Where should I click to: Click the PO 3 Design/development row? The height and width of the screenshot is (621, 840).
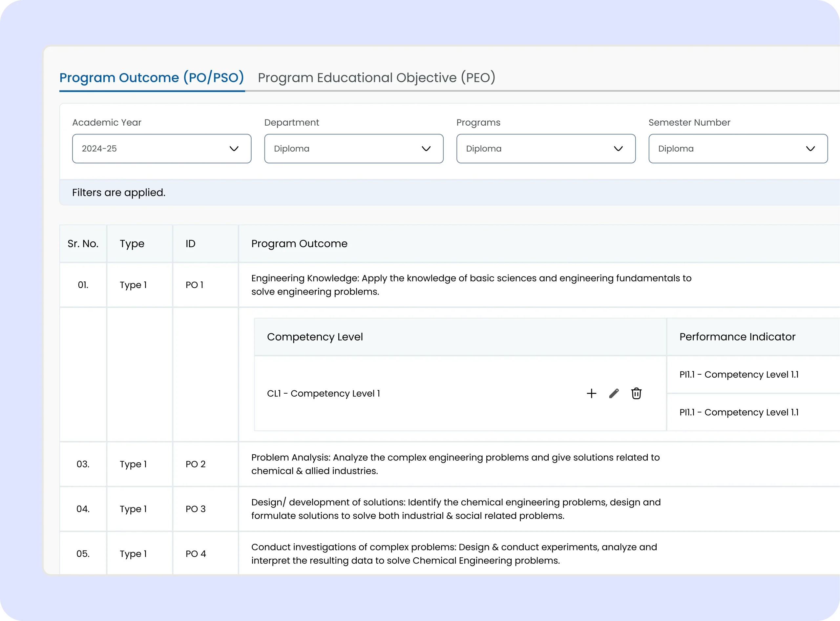(456, 509)
